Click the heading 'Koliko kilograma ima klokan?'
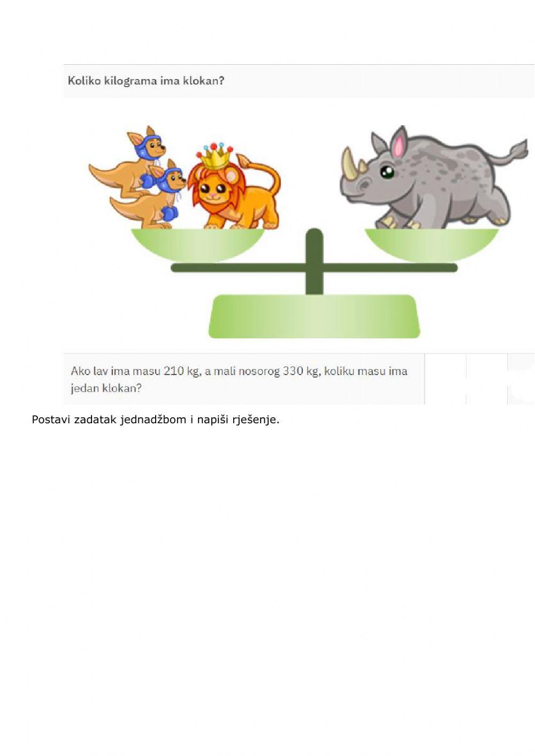 coord(146,81)
